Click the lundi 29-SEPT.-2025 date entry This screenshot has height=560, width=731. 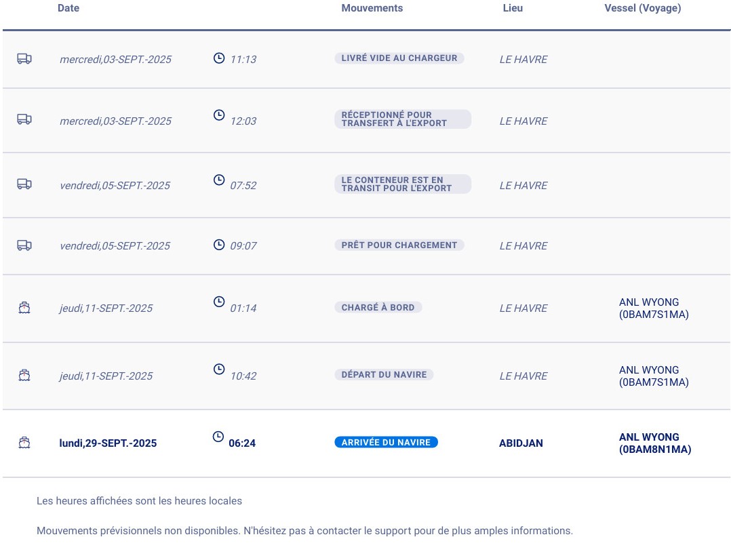pos(108,443)
